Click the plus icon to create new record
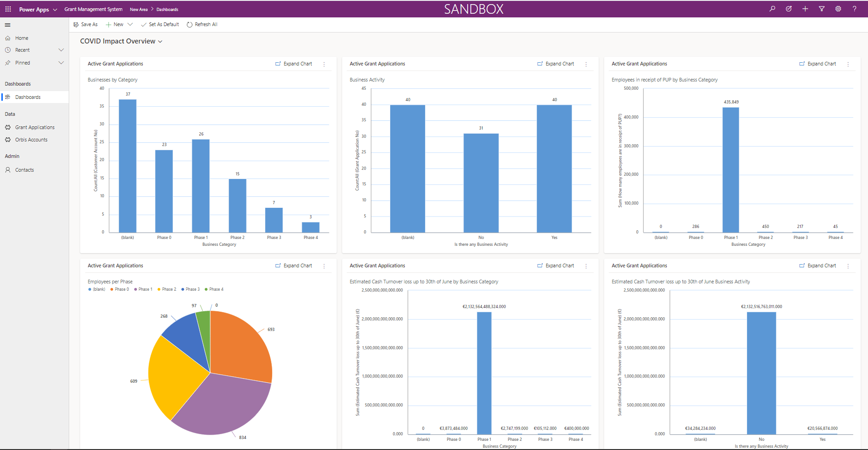The image size is (868, 450). (805, 9)
